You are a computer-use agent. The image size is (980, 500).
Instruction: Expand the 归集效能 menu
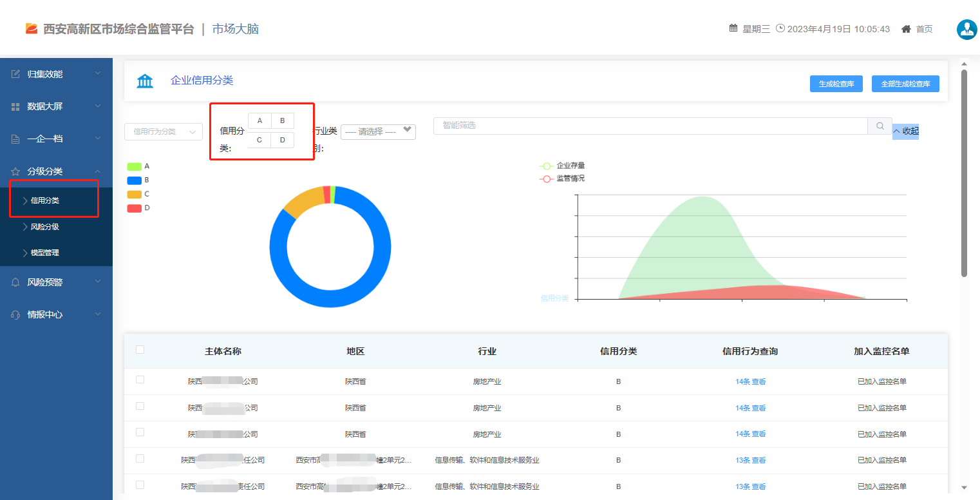(x=98, y=74)
